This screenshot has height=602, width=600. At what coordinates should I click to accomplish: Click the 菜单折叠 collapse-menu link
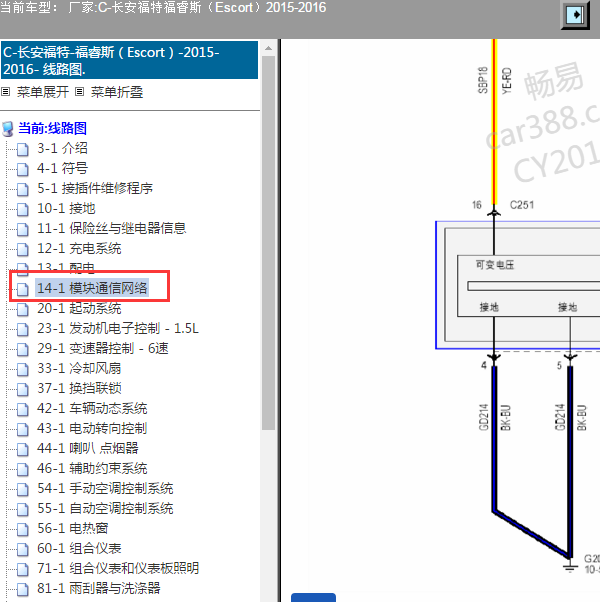(117, 92)
